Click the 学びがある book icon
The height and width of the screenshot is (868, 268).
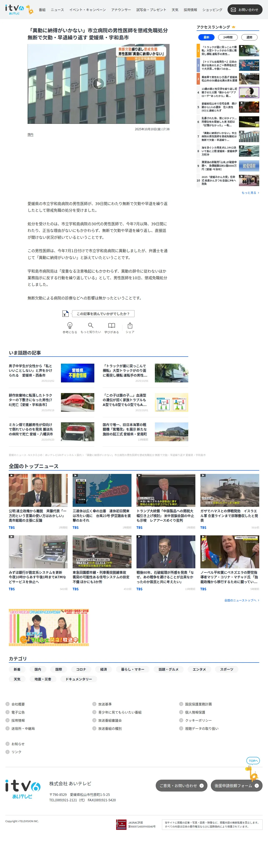111,325
